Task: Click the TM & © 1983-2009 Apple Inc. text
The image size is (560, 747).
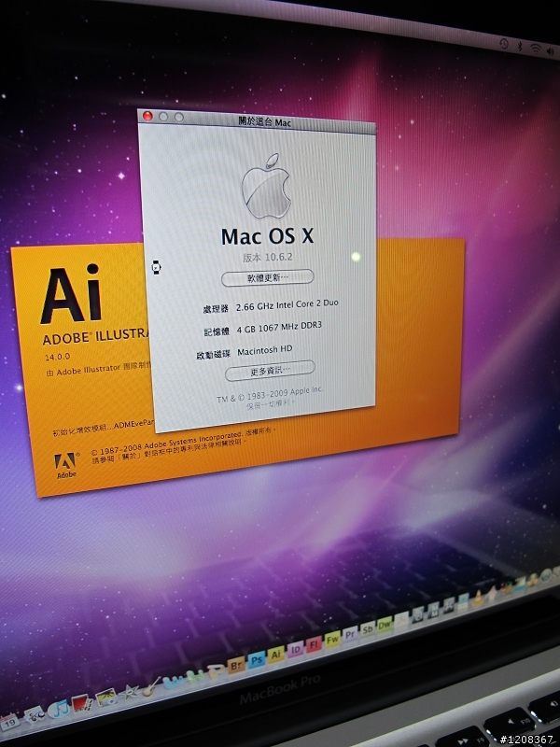Action: click(x=270, y=395)
